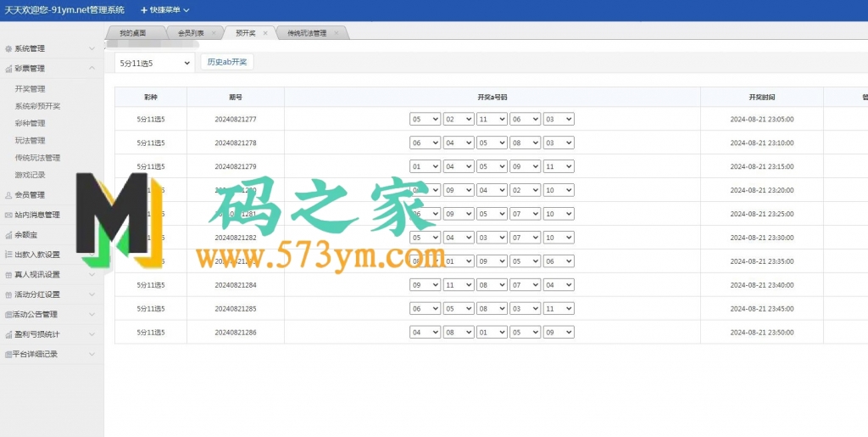Close the 传统玩法管理 tab
This screenshot has width=868, height=437.
pyautogui.click(x=336, y=33)
